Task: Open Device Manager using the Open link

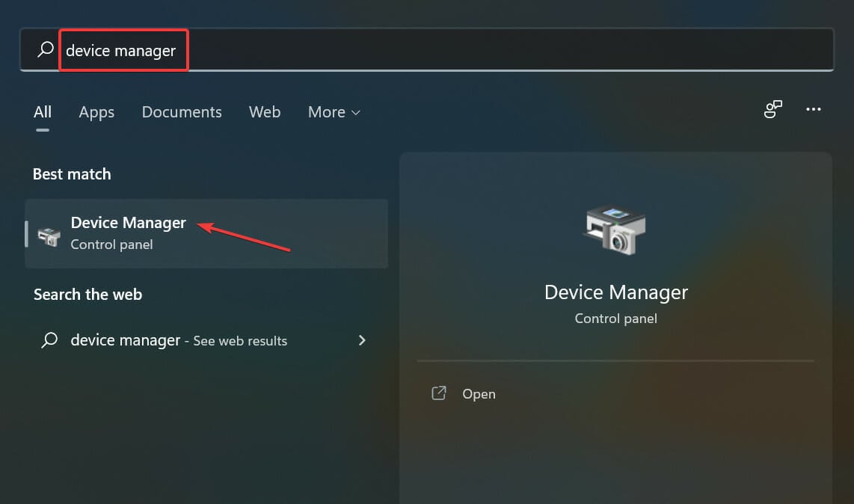Action: (x=479, y=393)
